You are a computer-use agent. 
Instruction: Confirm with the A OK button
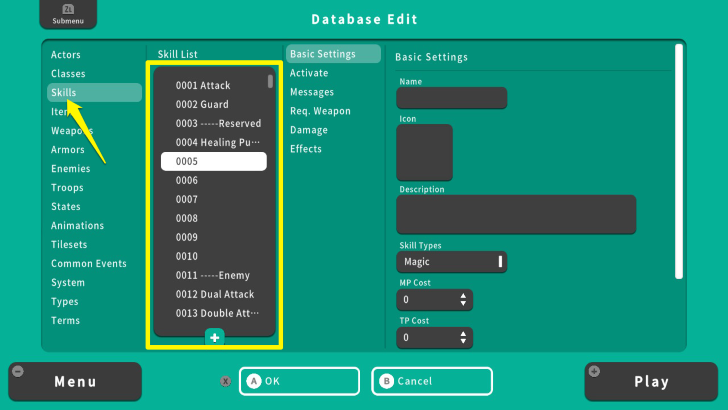[299, 381]
